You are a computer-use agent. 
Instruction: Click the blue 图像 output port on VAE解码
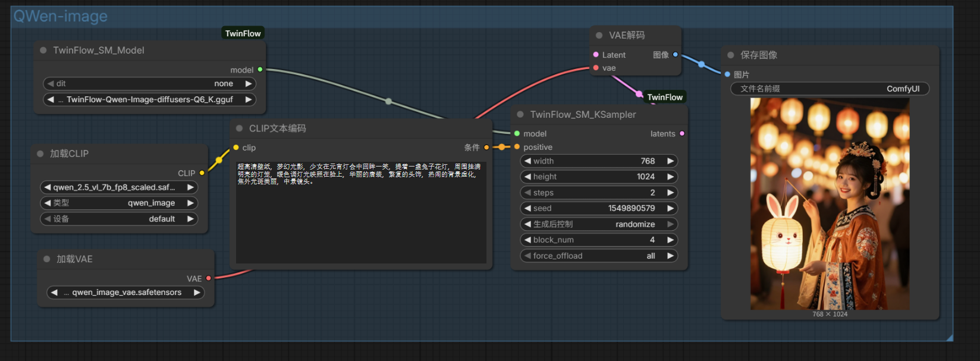click(676, 55)
